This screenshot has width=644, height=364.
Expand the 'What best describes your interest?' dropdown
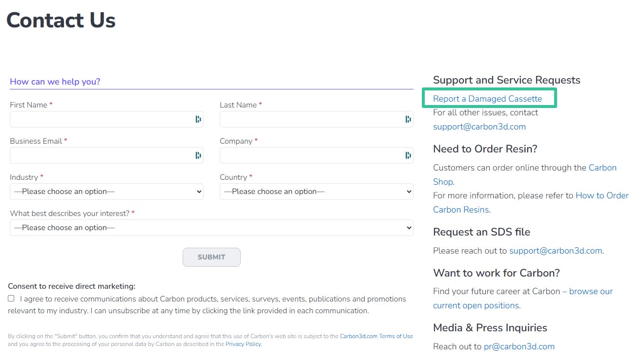pos(211,228)
